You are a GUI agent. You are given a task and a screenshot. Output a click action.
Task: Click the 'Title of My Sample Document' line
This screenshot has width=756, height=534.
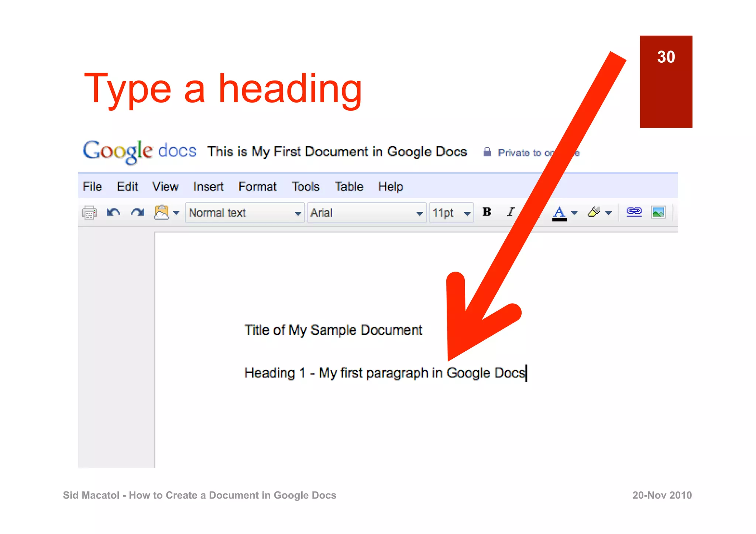pos(333,330)
